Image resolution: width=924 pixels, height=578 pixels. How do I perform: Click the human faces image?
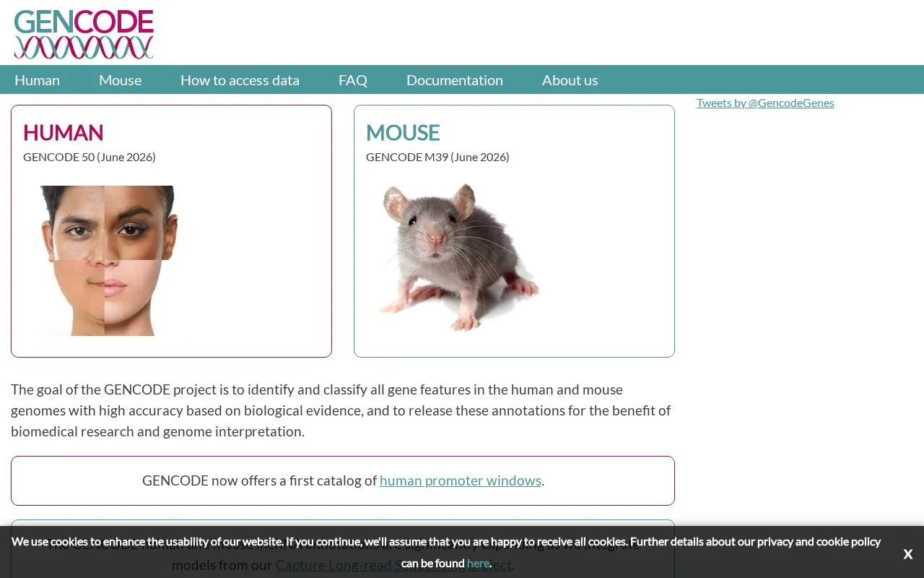pyautogui.click(x=108, y=261)
